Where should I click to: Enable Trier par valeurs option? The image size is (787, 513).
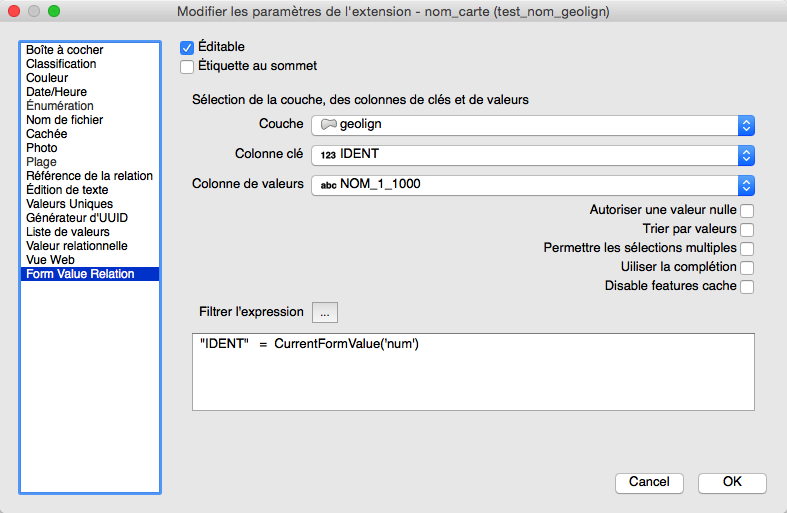click(x=746, y=230)
